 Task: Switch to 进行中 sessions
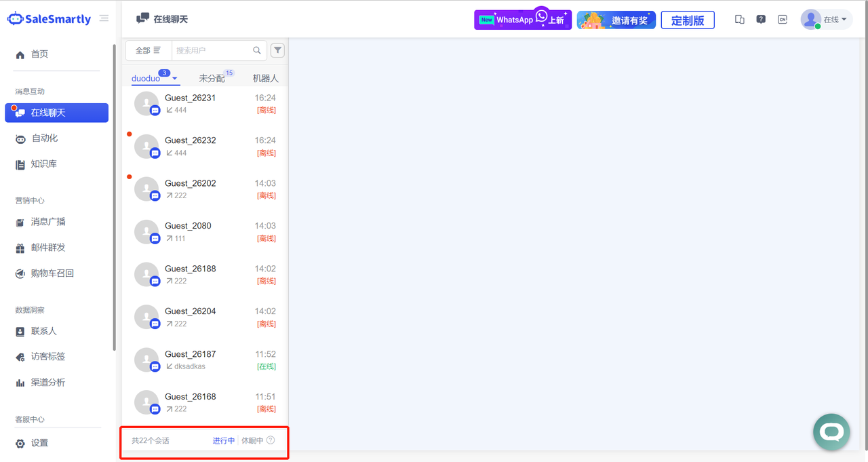(223, 440)
